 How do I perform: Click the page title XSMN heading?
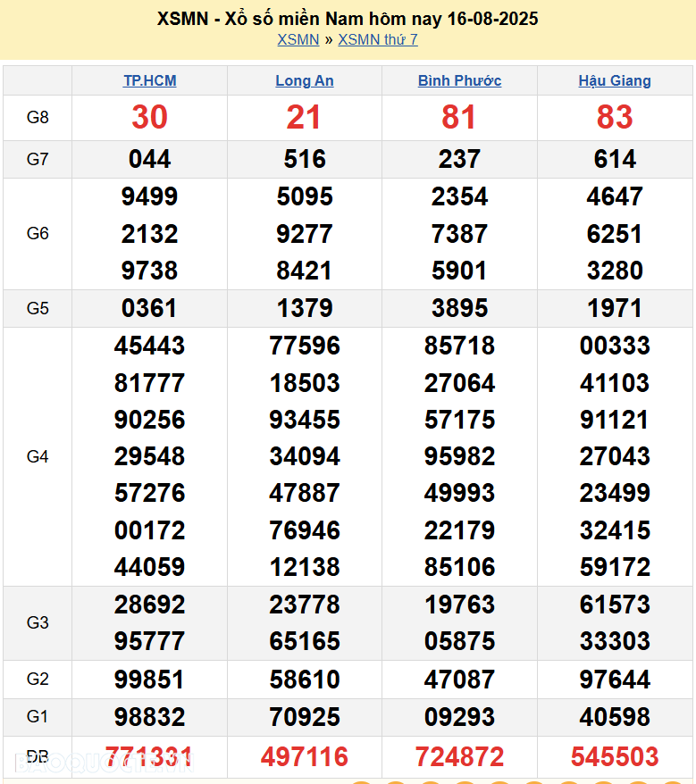348,19
